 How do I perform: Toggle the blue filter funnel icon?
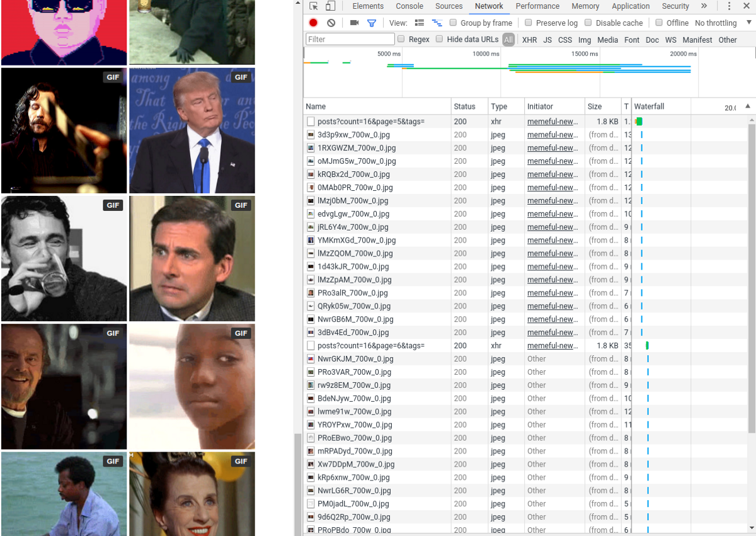[x=372, y=23]
